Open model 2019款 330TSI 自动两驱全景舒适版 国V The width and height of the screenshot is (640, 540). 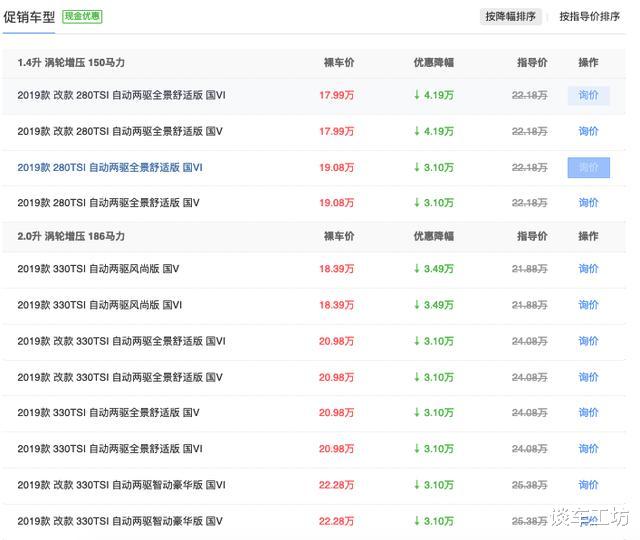pyautogui.click(x=108, y=413)
